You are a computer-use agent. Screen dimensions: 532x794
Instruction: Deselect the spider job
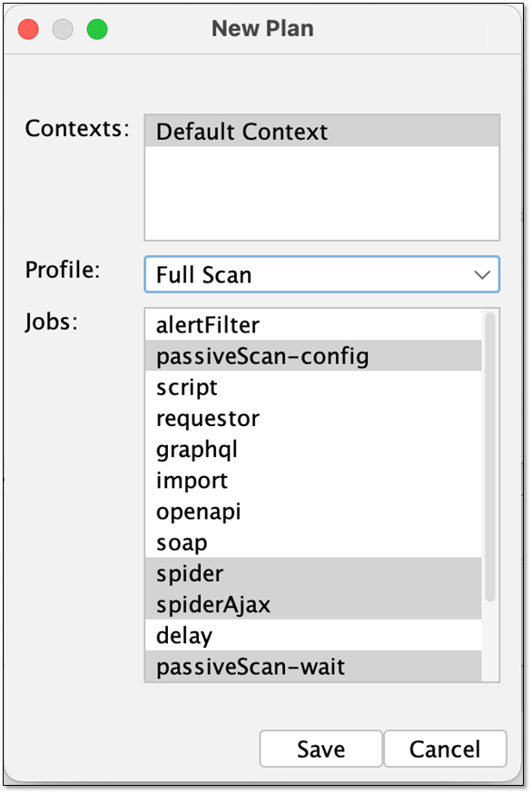click(313, 573)
